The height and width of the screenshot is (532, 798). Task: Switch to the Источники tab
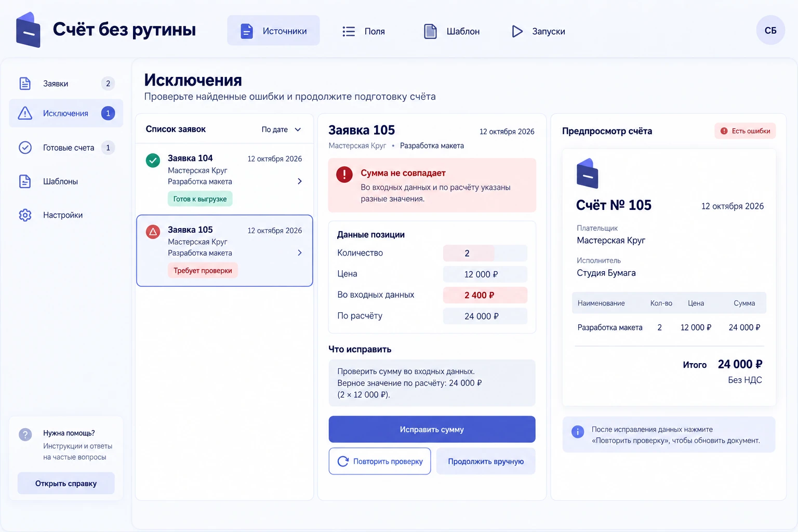coord(273,31)
